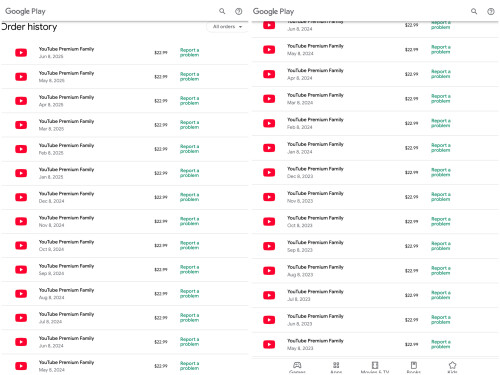Viewport: 500px width, 375px height.
Task: Report a problem for Feb 8, 2024 order
Action: pos(441,123)
